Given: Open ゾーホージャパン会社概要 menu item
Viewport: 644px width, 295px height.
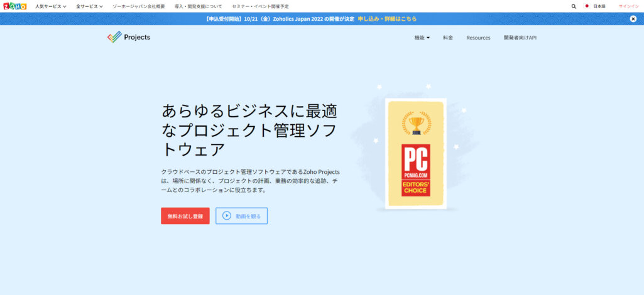Looking at the screenshot, I should (139, 6).
